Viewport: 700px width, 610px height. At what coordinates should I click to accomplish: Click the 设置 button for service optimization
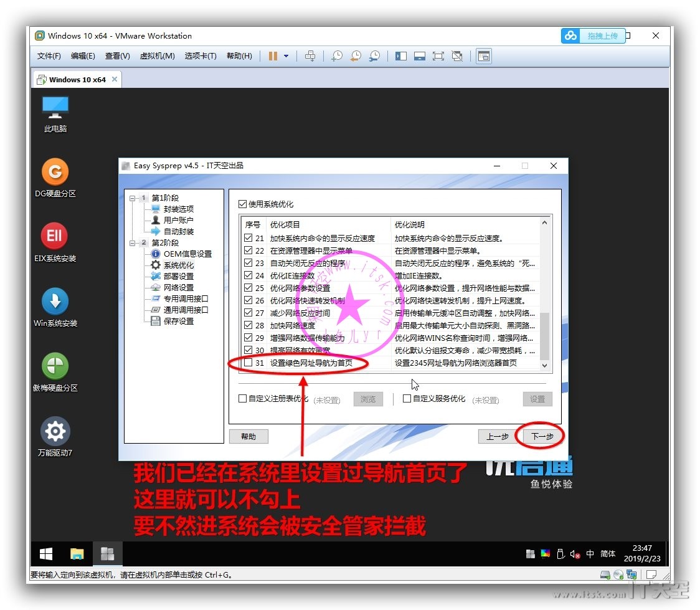click(537, 399)
